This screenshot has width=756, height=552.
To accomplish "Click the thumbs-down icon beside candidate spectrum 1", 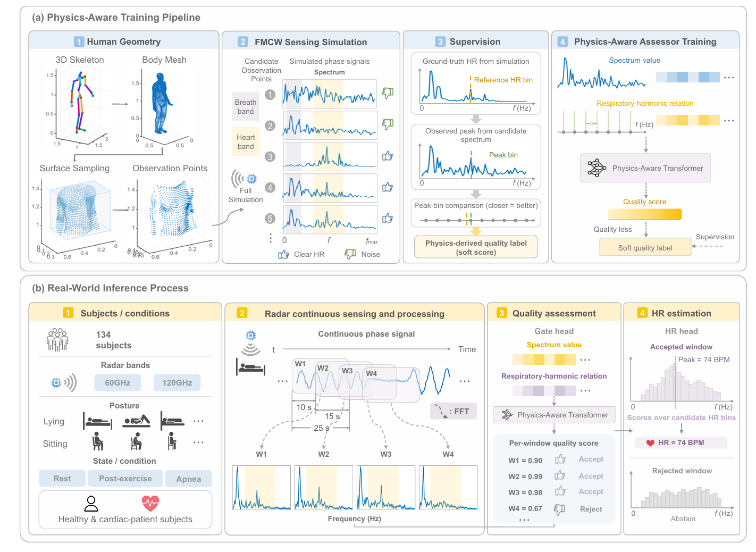I will [x=388, y=93].
